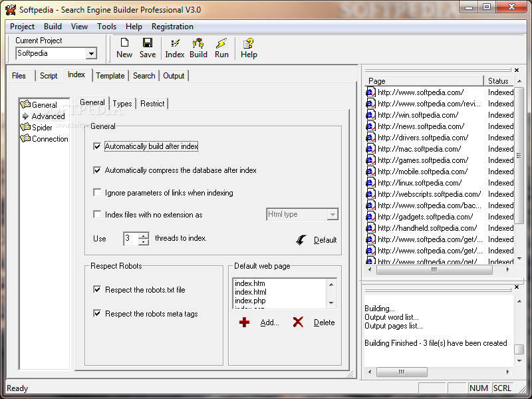Click page icon for mac.softpedia.com

(370, 148)
